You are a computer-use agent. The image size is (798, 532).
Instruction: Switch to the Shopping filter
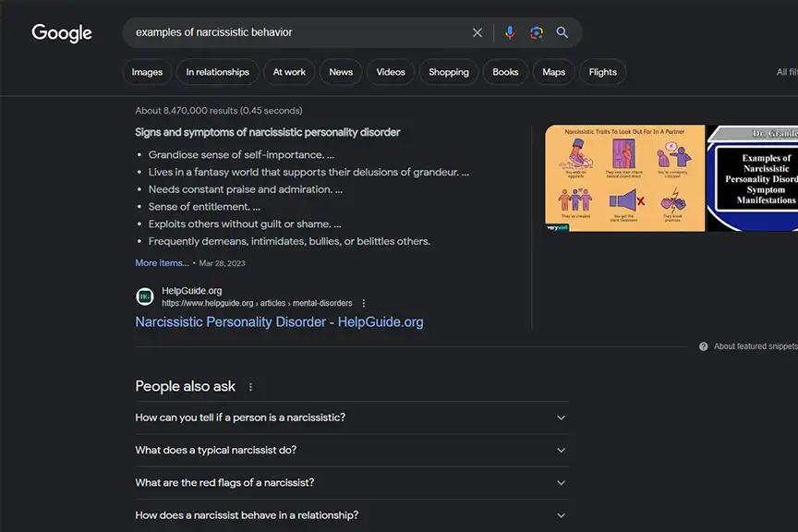click(448, 72)
